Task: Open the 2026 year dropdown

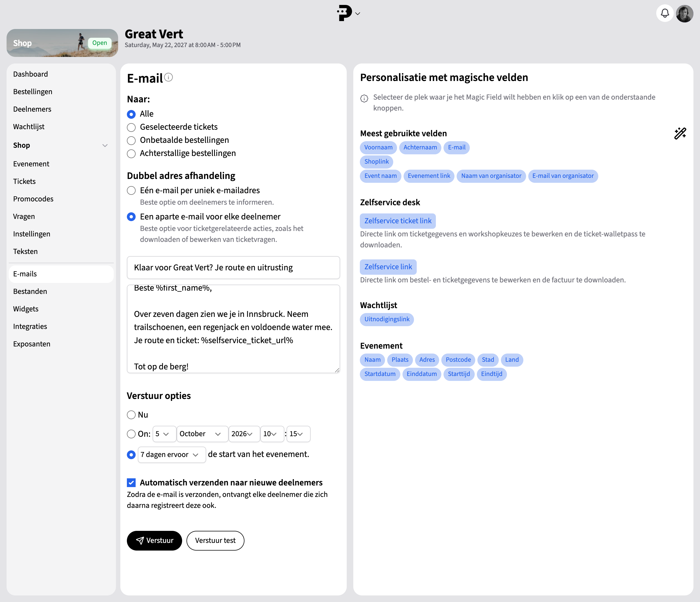Action: click(x=244, y=434)
